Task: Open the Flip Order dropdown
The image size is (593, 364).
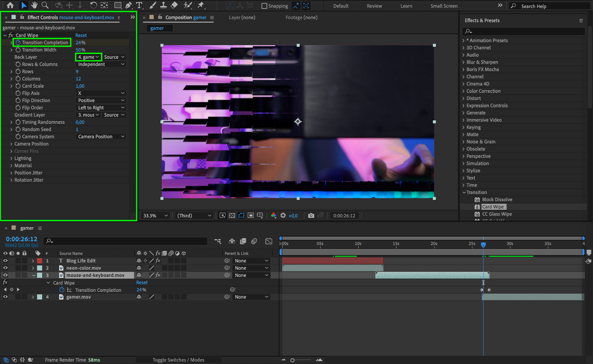Action: (101, 108)
